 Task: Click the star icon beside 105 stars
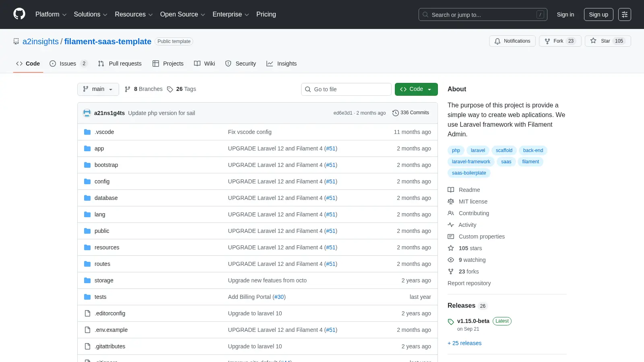click(451, 248)
